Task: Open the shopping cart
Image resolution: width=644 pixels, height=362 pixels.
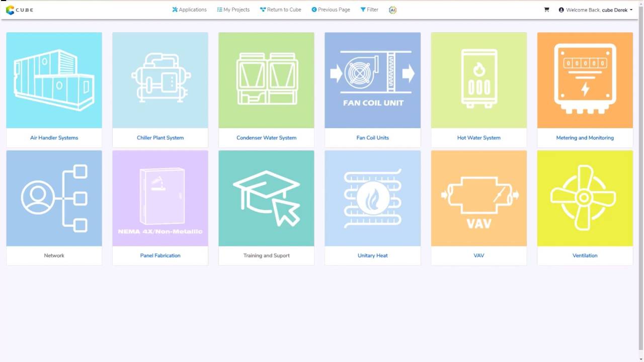Action: point(546,10)
